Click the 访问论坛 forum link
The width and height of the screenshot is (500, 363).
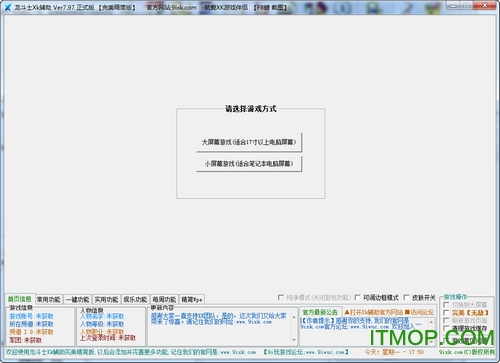[419, 312]
